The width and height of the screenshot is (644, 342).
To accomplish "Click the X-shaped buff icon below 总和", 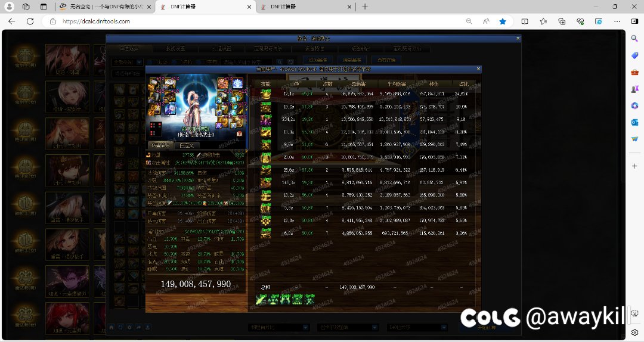I will tap(309, 300).
